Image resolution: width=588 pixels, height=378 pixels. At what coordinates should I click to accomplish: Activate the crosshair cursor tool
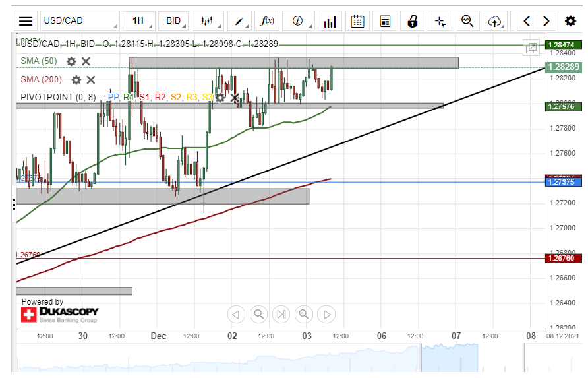tap(440, 21)
